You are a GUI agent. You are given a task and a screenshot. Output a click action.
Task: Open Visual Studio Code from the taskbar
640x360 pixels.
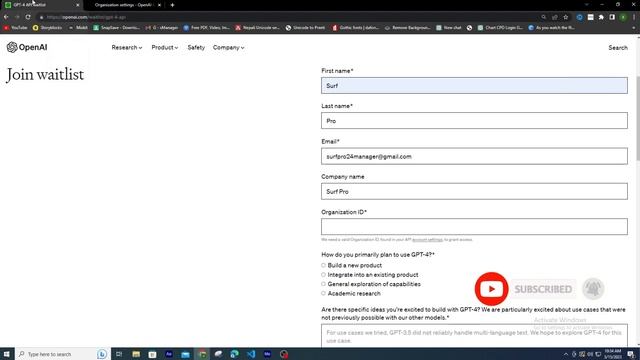pos(251,354)
